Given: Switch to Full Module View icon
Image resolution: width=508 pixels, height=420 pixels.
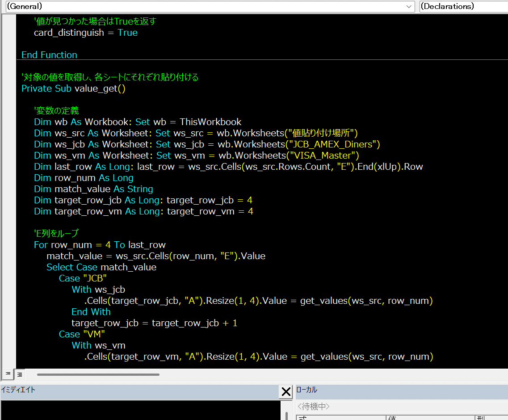Looking at the screenshot, I should tap(20, 374).
